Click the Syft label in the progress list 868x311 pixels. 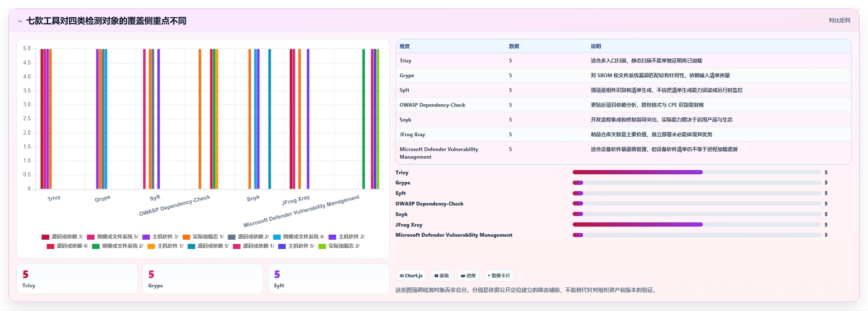[400, 193]
